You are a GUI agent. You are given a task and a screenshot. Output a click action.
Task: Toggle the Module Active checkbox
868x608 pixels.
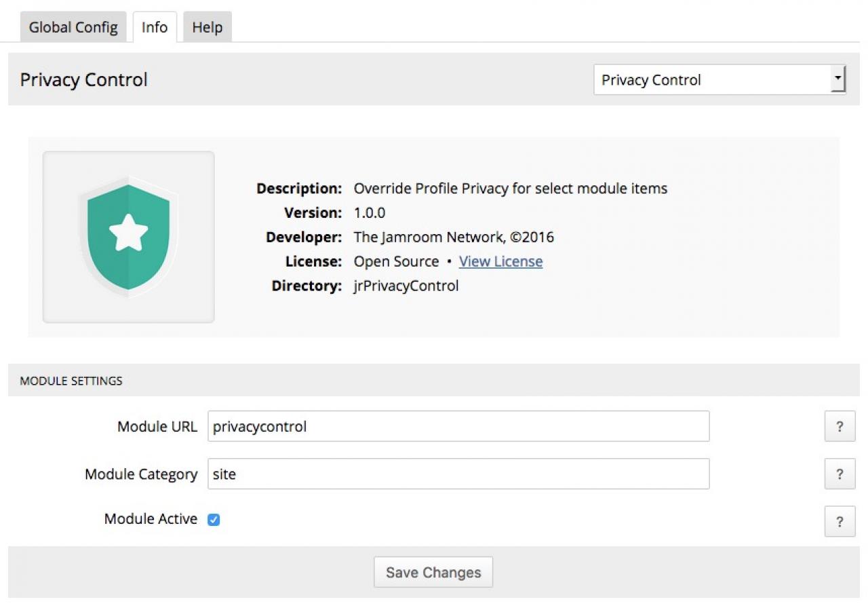[214, 520]
